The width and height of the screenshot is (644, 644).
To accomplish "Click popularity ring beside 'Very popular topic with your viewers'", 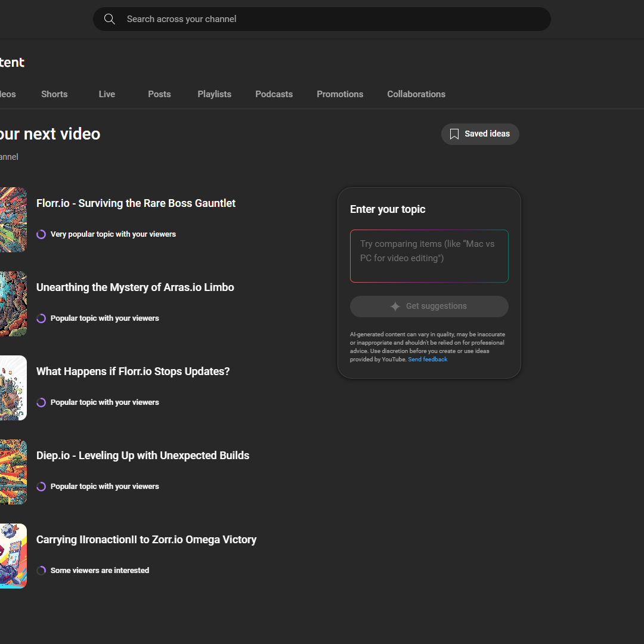I will pyautogui.click(x=41, y=234).
